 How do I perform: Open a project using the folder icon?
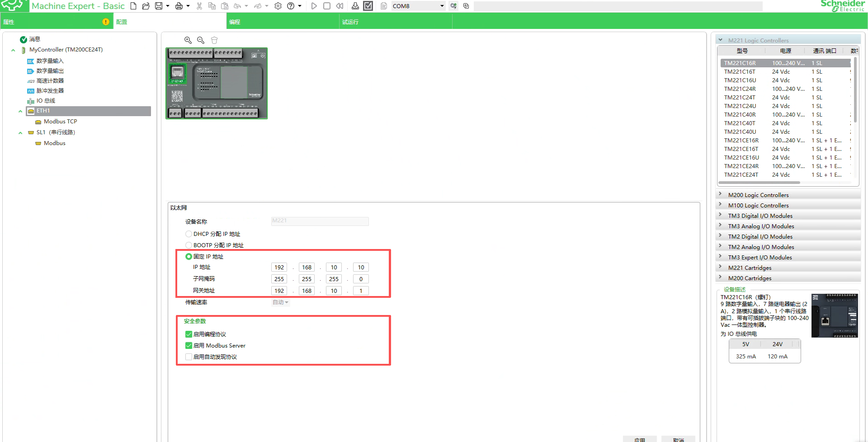[146, 6]
